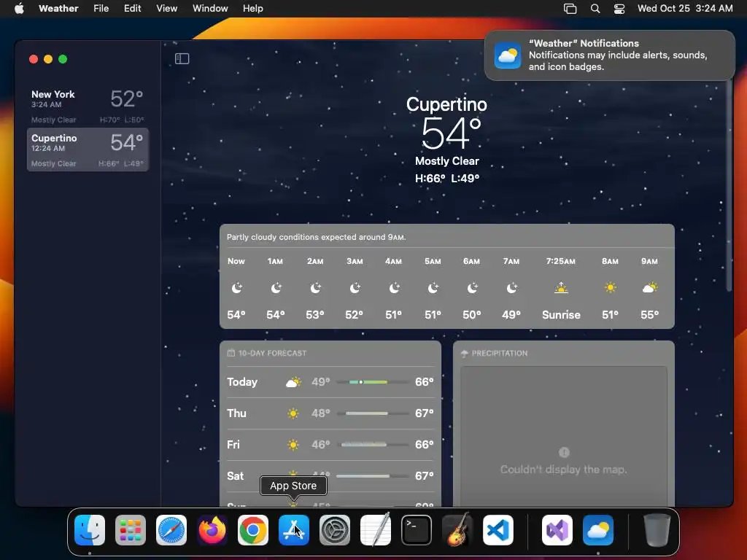Image resolution: width=747 pixels, height=560 pixels.
Task: Open the Edit menu
Action: [133, 8]
